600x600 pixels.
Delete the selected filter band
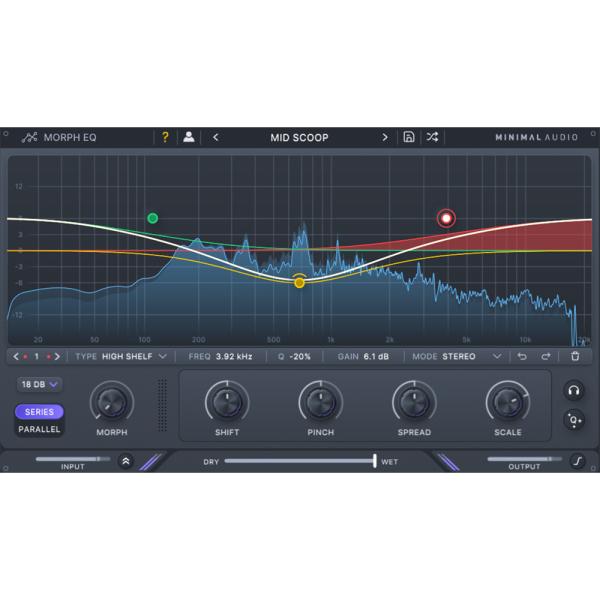point(575,356)
